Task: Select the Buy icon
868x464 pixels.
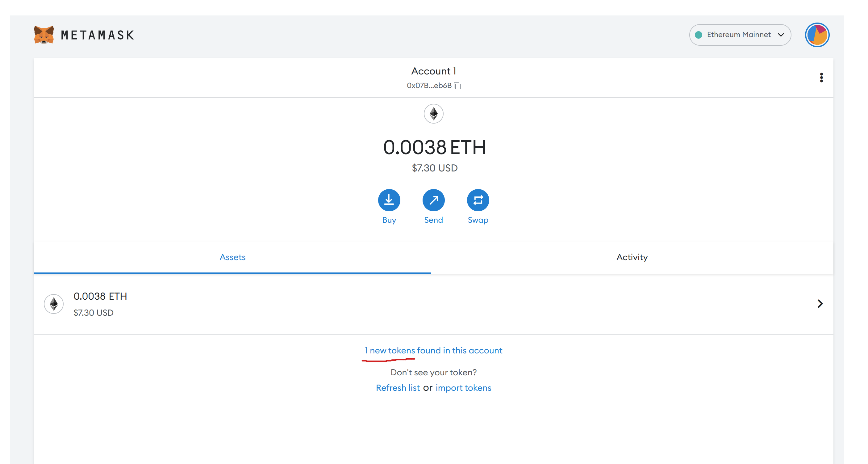Action: click(x=389, y=200)
